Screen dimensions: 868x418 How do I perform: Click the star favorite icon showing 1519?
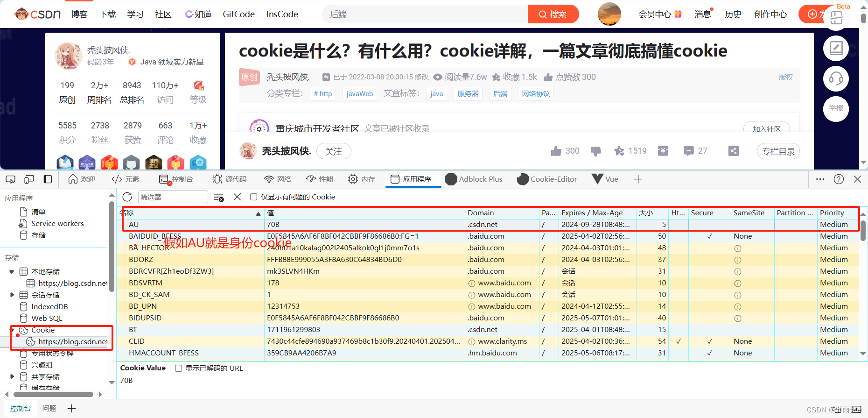click(x=619, y=151)
